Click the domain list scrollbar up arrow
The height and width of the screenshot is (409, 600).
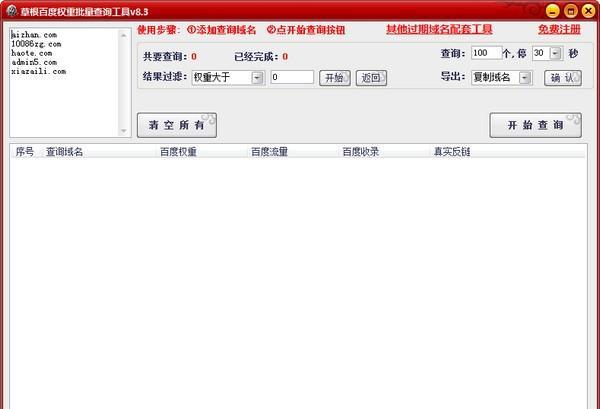[124, 35]
